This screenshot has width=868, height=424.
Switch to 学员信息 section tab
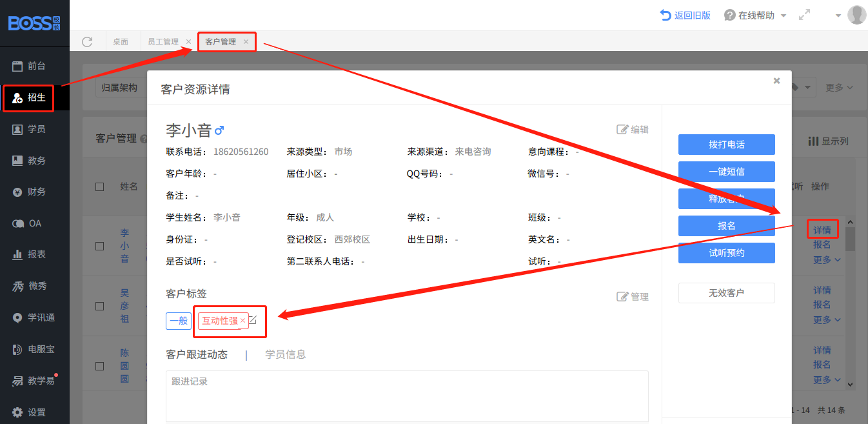pos(286,354)
